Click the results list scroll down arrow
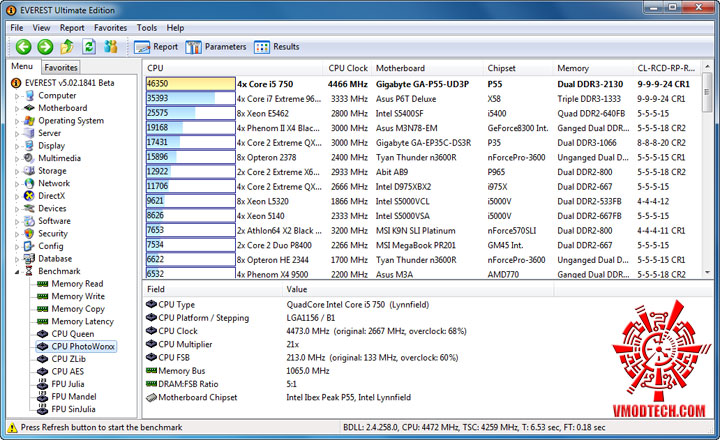720x440 pixels. pyautogui.click(x=707, y=272)
